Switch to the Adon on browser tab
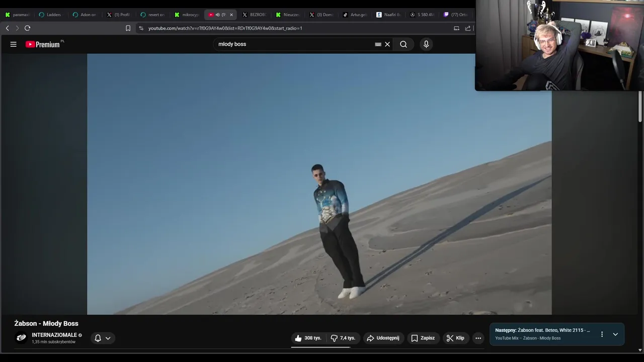The width and height of the screenshot is (644, 362). pos(84,15)
